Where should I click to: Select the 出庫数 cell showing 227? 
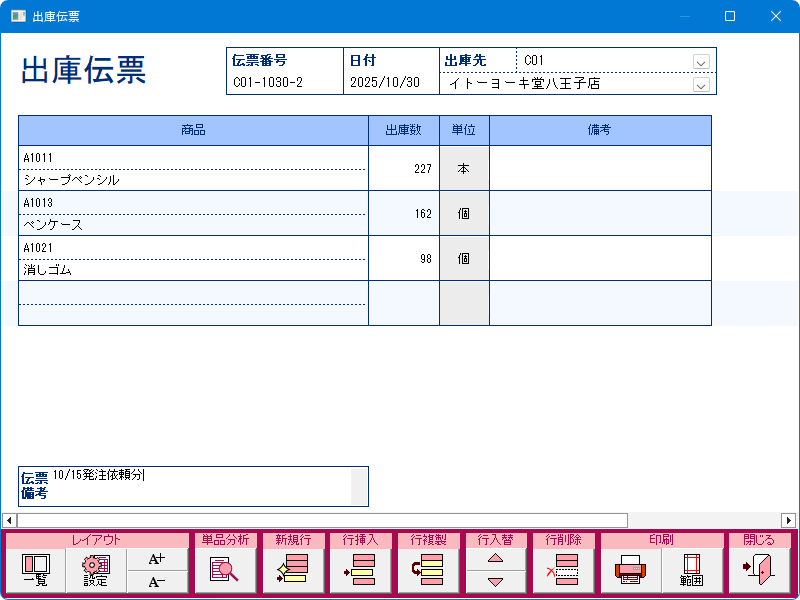tap(404, 168)
